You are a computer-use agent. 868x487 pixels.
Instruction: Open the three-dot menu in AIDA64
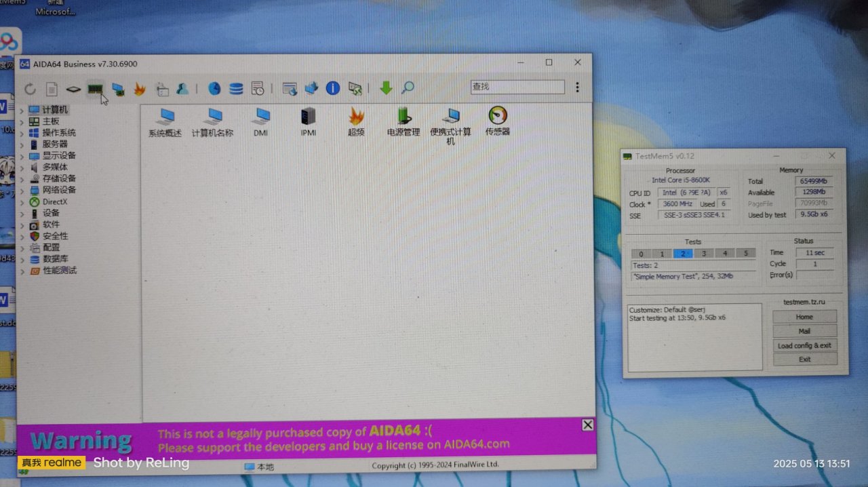(577, 87)
